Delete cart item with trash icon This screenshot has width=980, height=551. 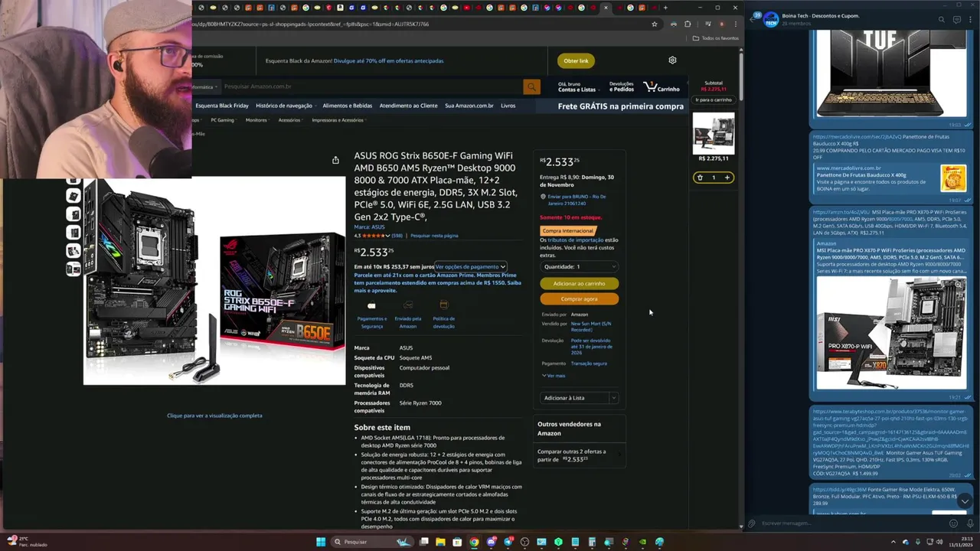pyautogui.click(x=700, y=178)
